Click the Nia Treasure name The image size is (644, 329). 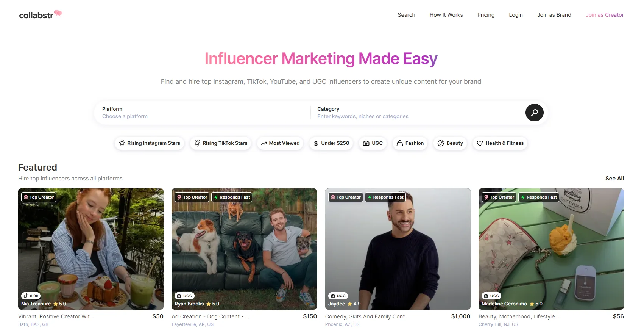(36, 304)
